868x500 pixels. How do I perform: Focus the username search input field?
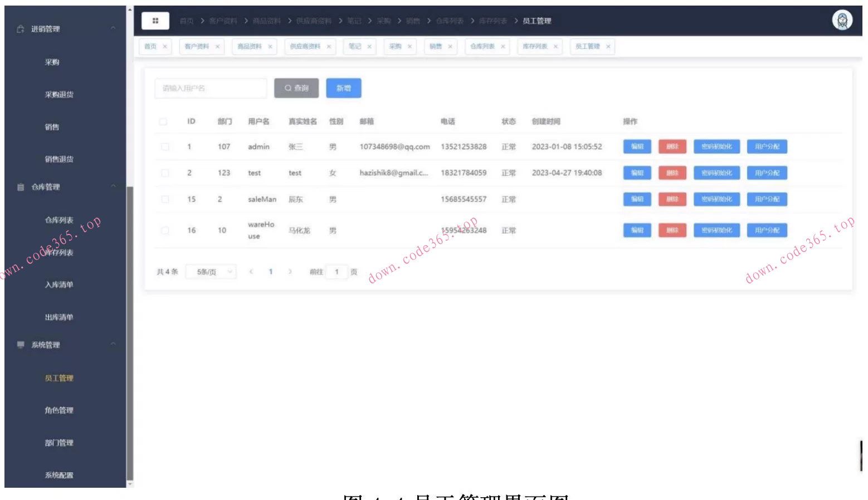coord(211,88)
